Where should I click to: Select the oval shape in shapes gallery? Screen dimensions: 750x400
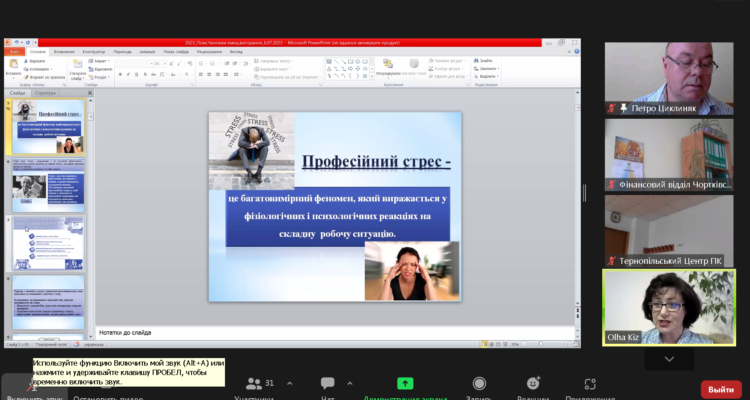coord(357,62)
